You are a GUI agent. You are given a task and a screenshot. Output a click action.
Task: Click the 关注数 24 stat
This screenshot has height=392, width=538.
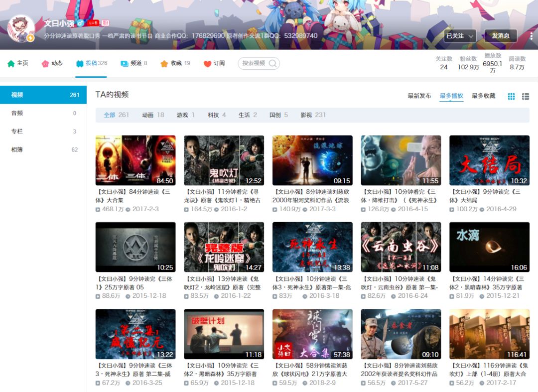[x=444, y=63]
